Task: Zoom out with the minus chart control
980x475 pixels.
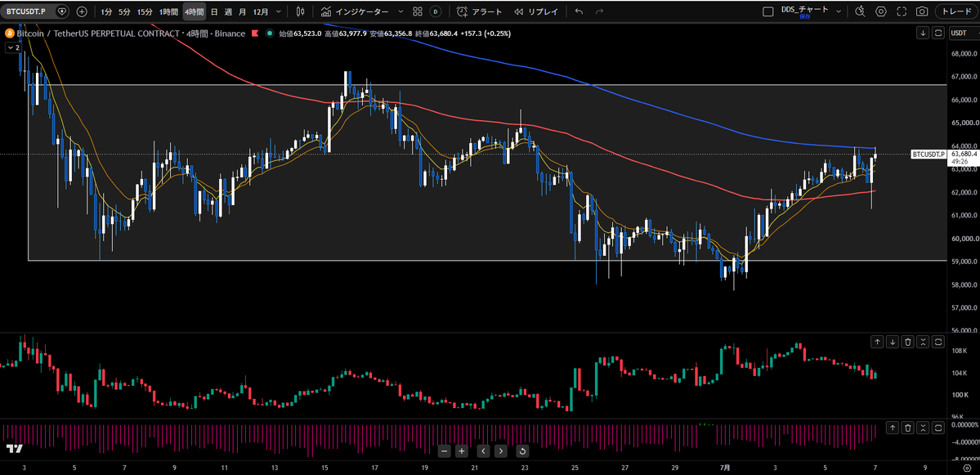Action: click(445, 450)
